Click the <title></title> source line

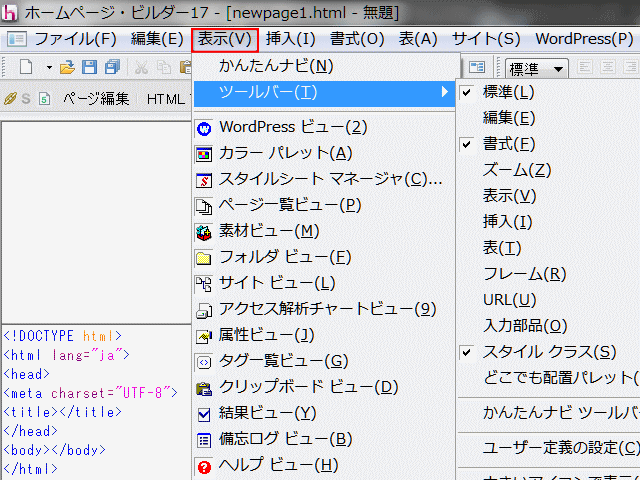click(62, 412)
